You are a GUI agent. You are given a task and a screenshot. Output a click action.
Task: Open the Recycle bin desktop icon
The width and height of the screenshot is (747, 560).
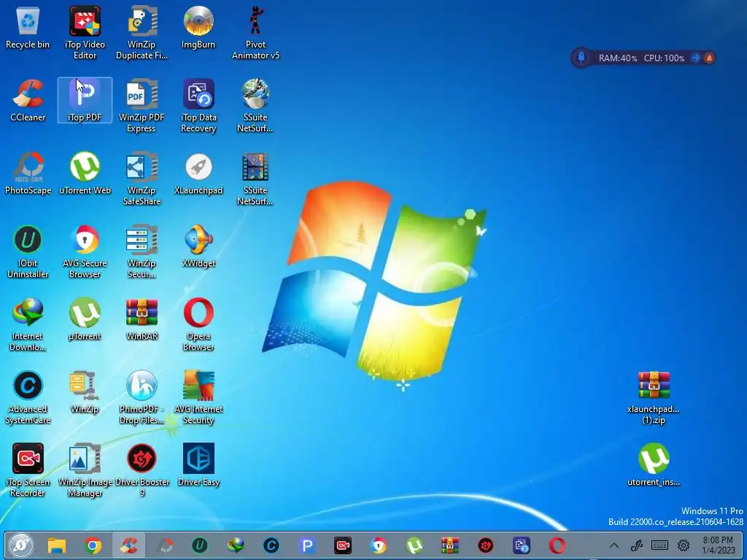(x=28, y=28)
